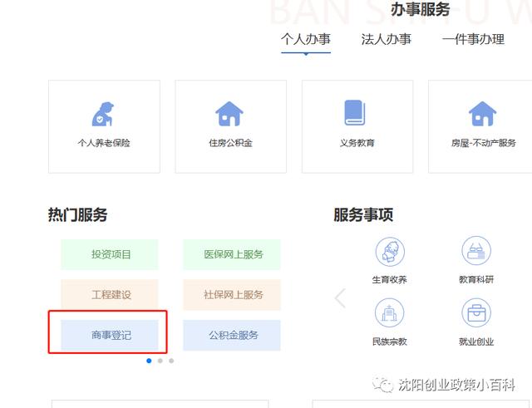Show previous 服务事项 items with the left chevron

(340, 298)
